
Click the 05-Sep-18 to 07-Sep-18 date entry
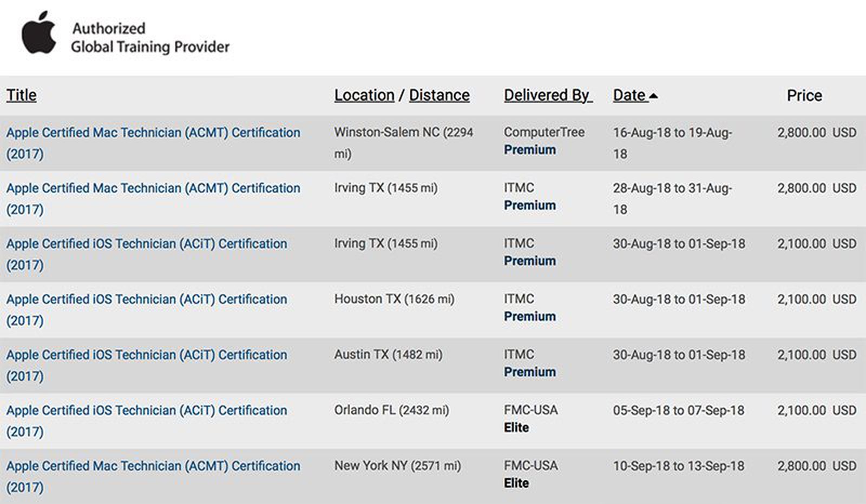[x=678, y=411]
